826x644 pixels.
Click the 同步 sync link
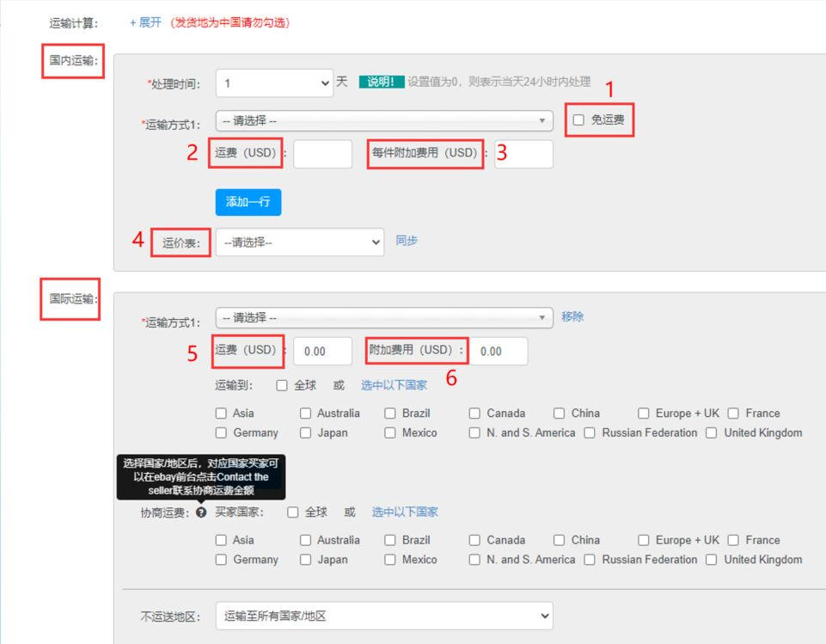[407, 241]
